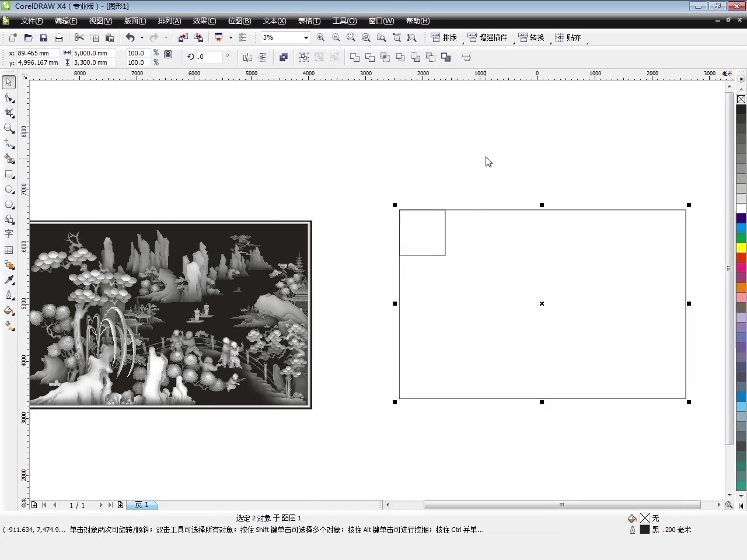This screenshot has width=747, height=560.
Task: Open the 转换 dropdown
Action: (x=531, y=37)
